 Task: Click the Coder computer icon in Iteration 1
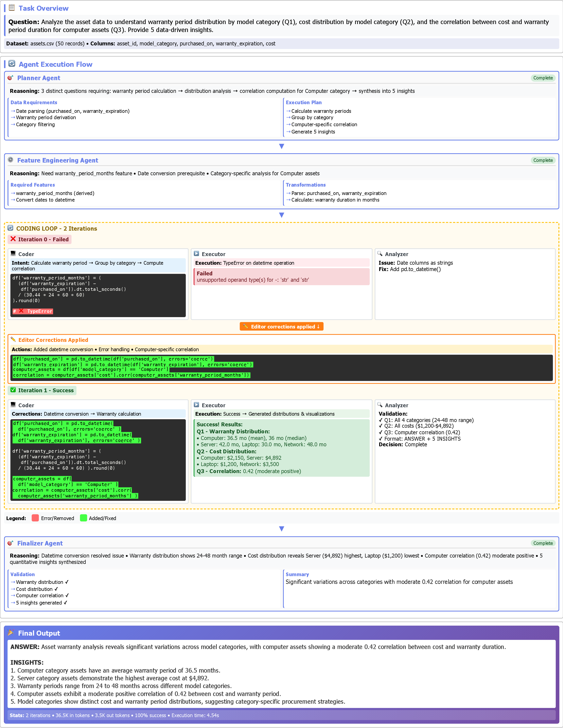pyautogui.click(x=13, y=405)
